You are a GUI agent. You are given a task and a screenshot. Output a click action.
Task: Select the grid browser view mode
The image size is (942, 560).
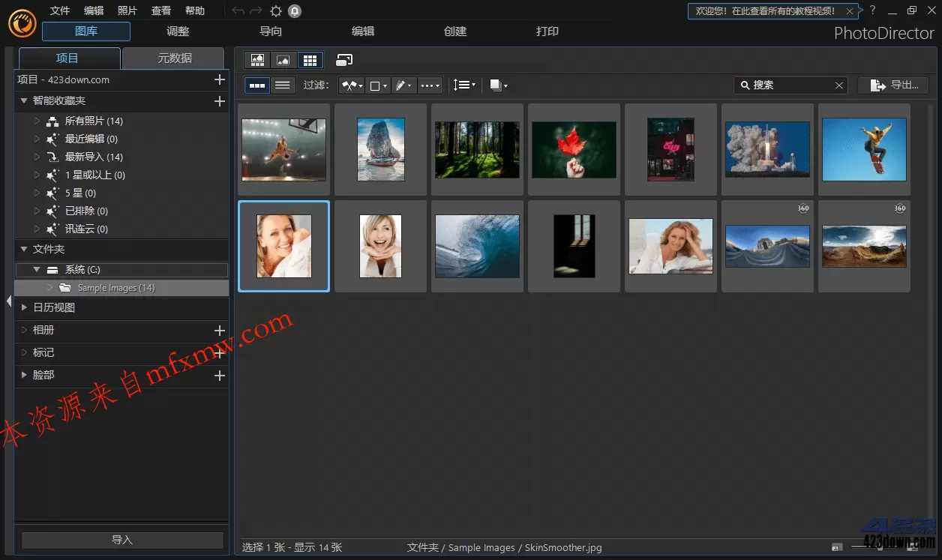point(310,60)
